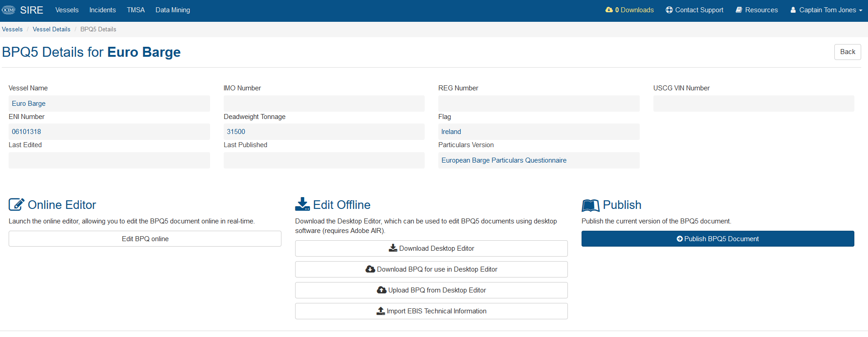Click the Publish open-book icon
Viewport: 868px width, 337px height.
590,205
